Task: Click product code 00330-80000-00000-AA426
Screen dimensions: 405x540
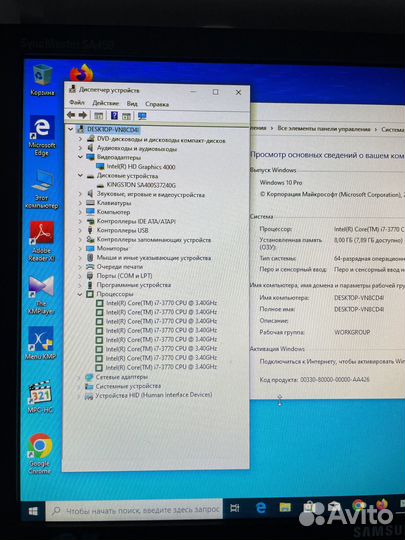Action: pos(335,380)
